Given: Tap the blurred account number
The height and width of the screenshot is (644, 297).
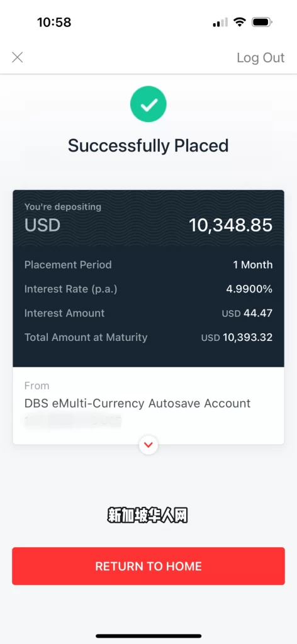Looking at the screenshot, I should [x=73, y=420].
